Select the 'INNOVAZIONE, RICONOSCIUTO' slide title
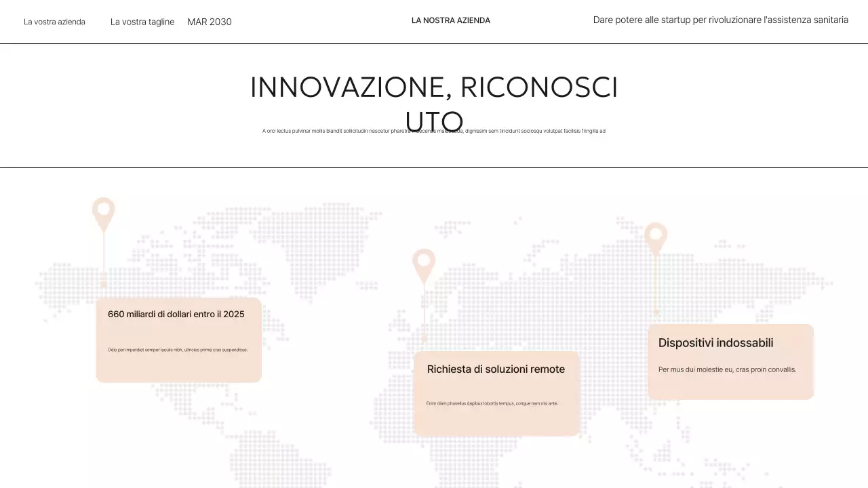The height and width of the screenshot is (488, 868). coord(434,88)
